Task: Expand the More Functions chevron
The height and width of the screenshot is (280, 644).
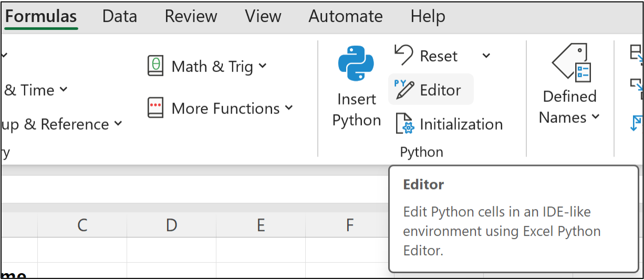Action: point(289,108)
